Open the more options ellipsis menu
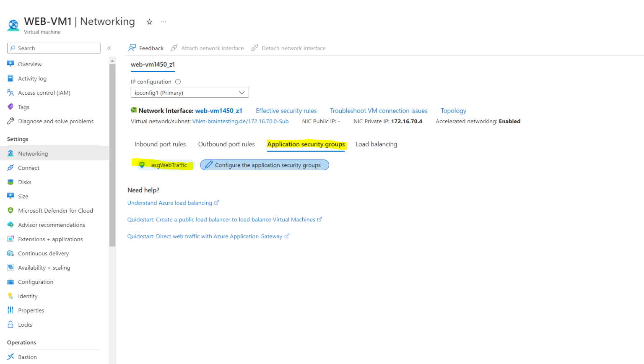 [x=164, y=22]
